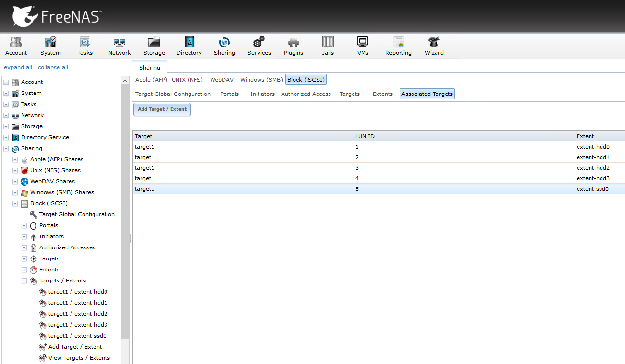Open the Tasks toolbar icon
The width and height of the screenshot is (625, 364).
[x=84, y=46]
